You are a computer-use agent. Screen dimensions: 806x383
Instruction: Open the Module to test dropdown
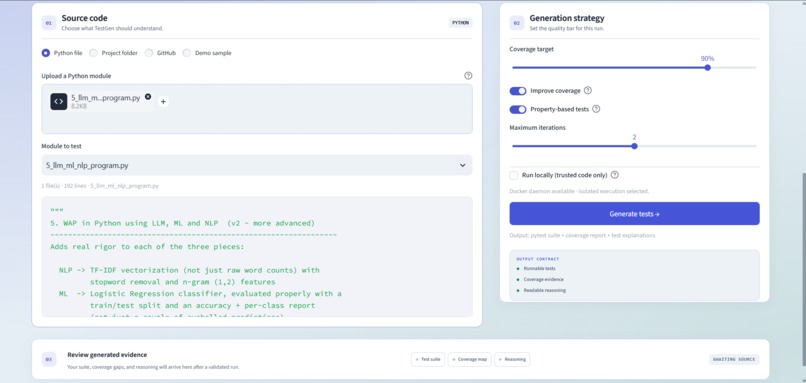coord(257,166)
